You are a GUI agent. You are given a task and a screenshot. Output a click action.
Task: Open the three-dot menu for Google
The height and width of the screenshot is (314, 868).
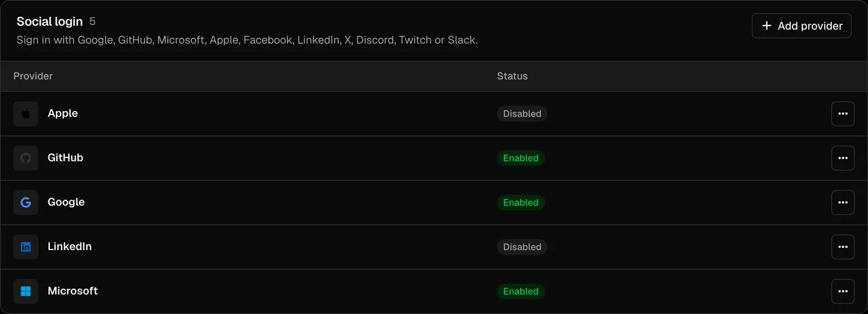843,203
